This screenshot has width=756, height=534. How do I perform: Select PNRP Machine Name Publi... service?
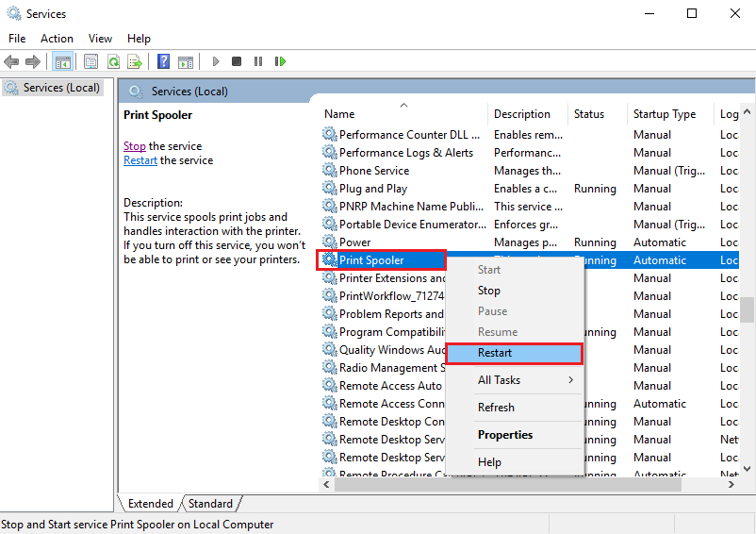(x=529, y=207)
